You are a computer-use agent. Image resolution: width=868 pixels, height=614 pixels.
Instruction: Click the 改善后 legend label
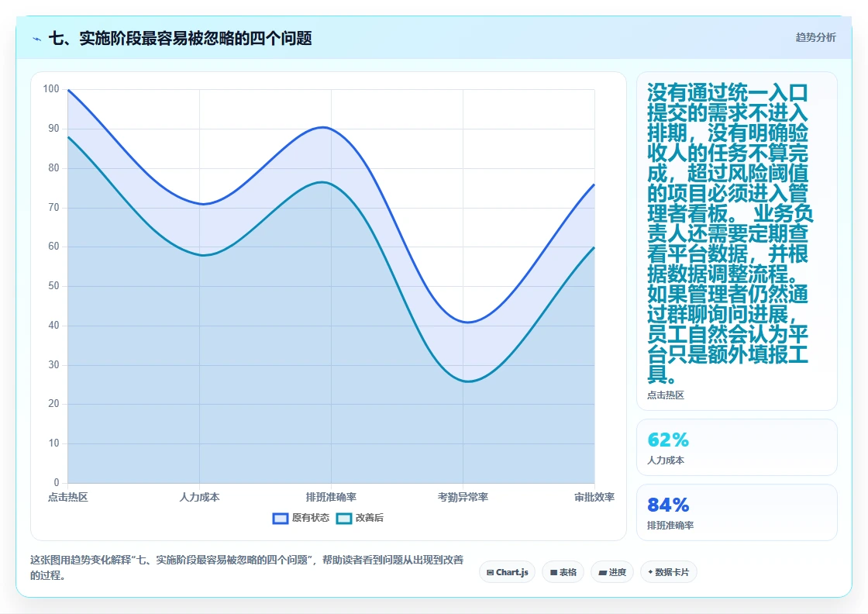369,518
